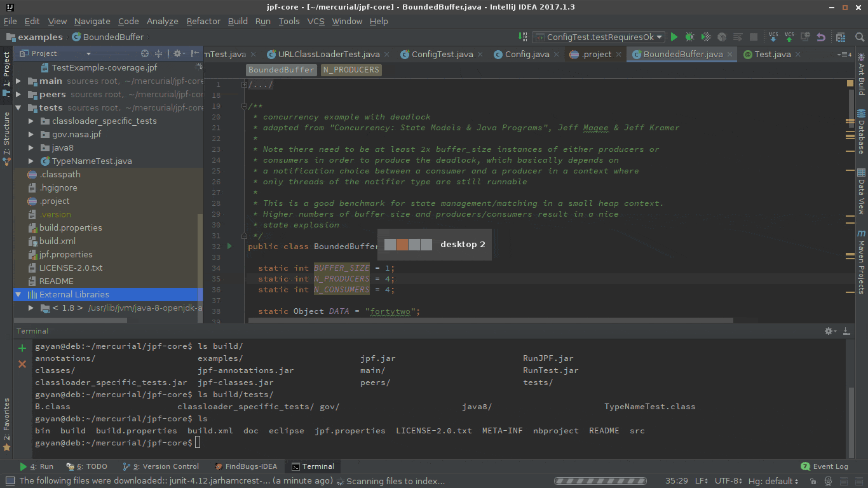Open the Run tool window tab
This screenshot has height=488, width=868.
[x=37, y=466]
